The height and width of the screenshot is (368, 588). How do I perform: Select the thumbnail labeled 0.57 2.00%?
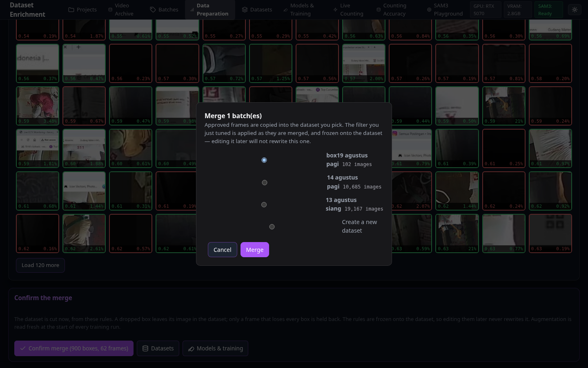pos(364,63)
